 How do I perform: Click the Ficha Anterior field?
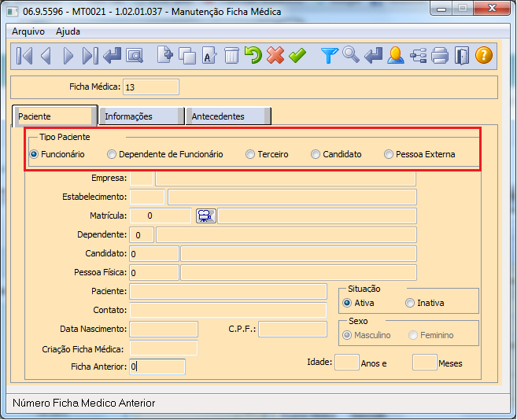(157, 367)
